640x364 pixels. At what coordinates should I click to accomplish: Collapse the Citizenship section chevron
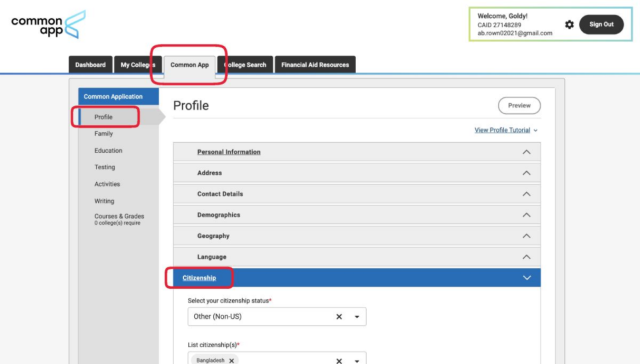pyautogui.click(x=527, y=278)
